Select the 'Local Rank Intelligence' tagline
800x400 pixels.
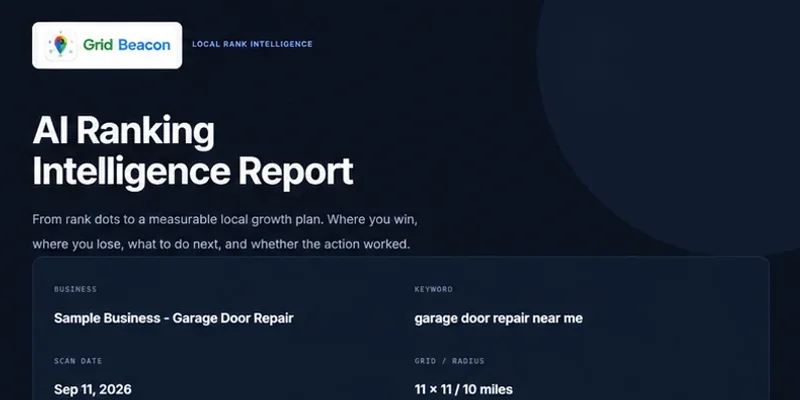pos(252,44)
